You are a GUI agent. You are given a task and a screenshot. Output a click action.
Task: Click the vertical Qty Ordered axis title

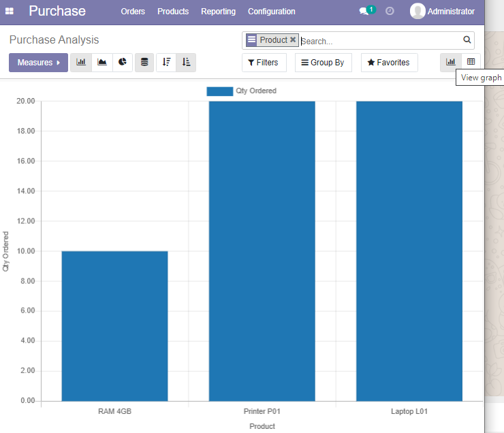tap(5, 251)
